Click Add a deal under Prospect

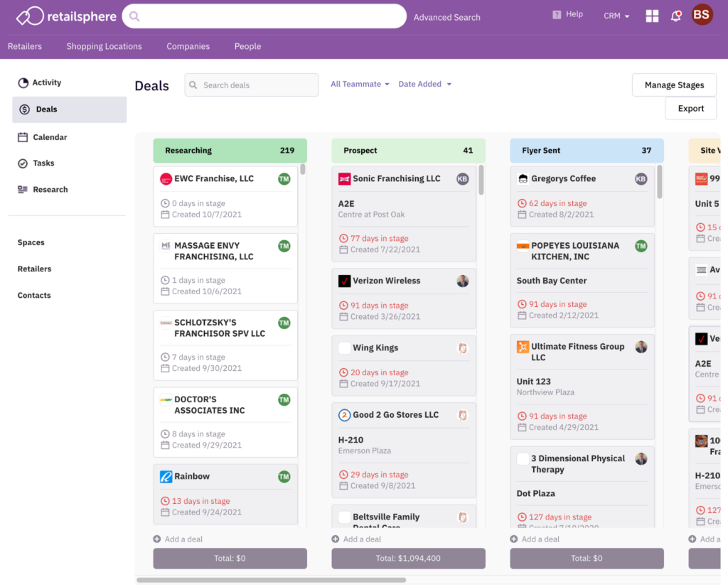point(357,539)
